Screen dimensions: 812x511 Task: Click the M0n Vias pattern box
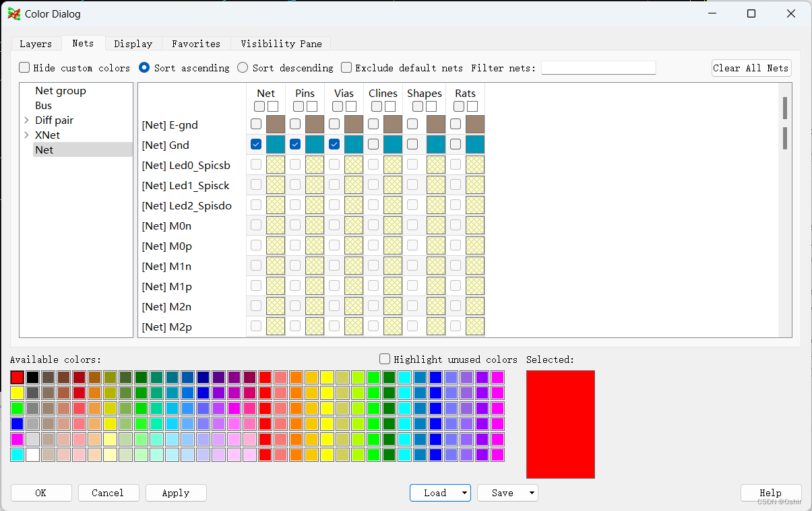tap(353, 226)
